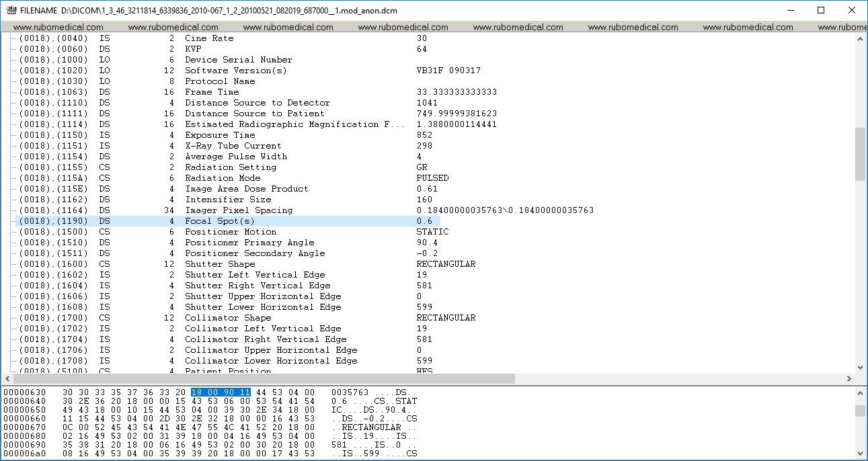The height and width of the screenshot is (461, 868).
Task: Click the tag list scrollbar up arrow
Action: [861, 38]
